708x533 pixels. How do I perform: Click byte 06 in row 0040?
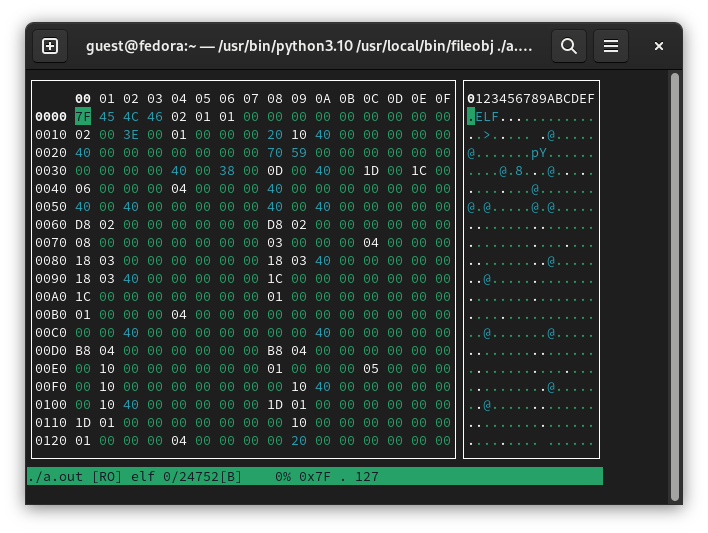coord(83,188)
